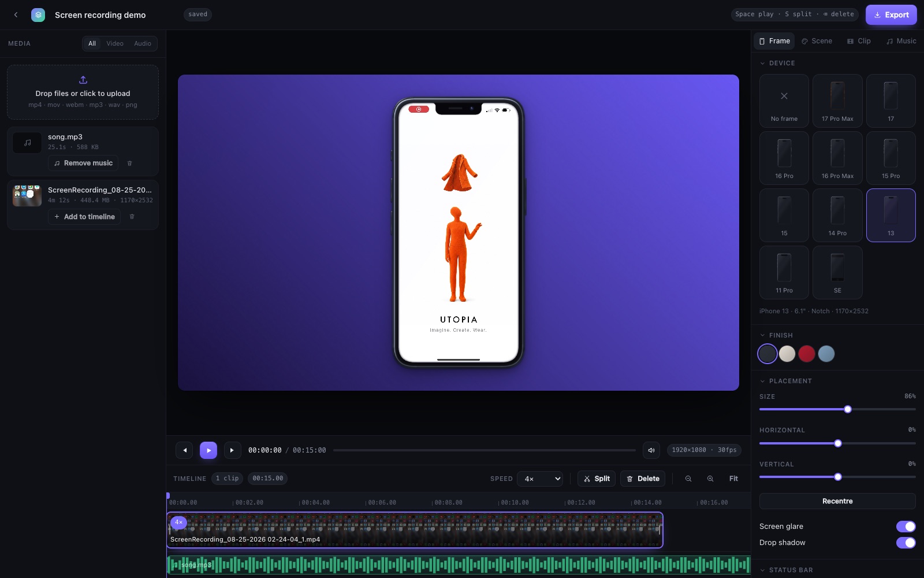Screen dimensions: 924x578
Task: Split the clip with Split button
Action: [597, 479]
